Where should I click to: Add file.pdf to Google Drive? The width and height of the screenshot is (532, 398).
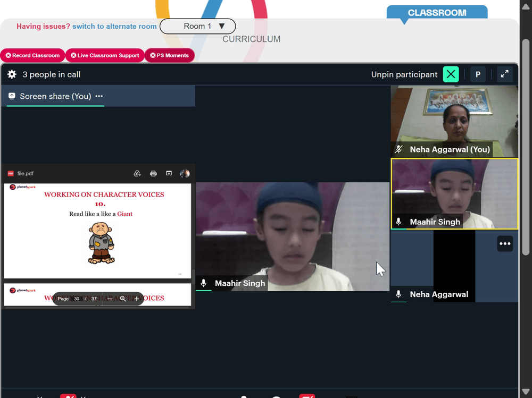point(137,174)
